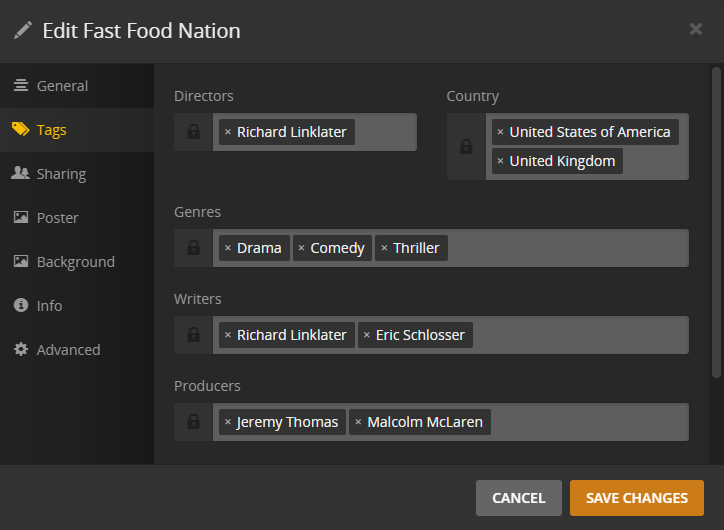Switch to the Sharing tab
This screenshot has width=724, height=530.
(61, 174)
